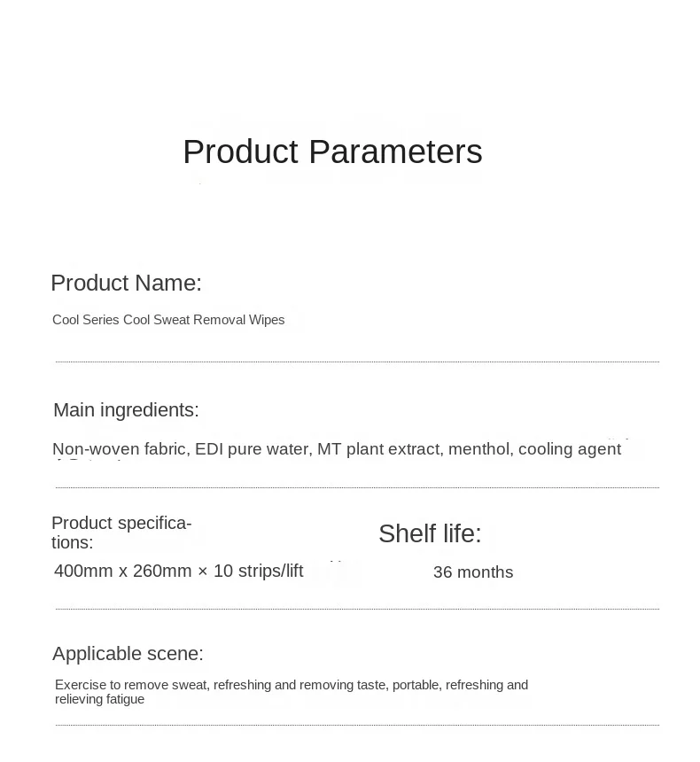Select the 36 months value
This screenshot has height=762, width=700.
click(x=473, y=572)
